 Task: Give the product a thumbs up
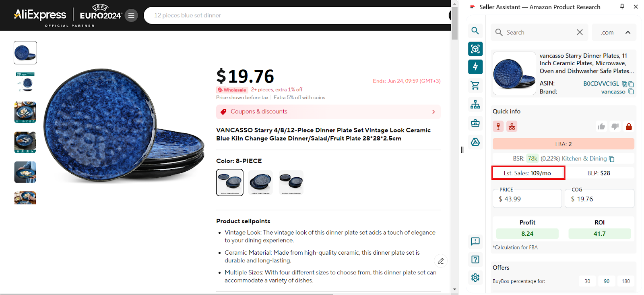click(601, 126)
